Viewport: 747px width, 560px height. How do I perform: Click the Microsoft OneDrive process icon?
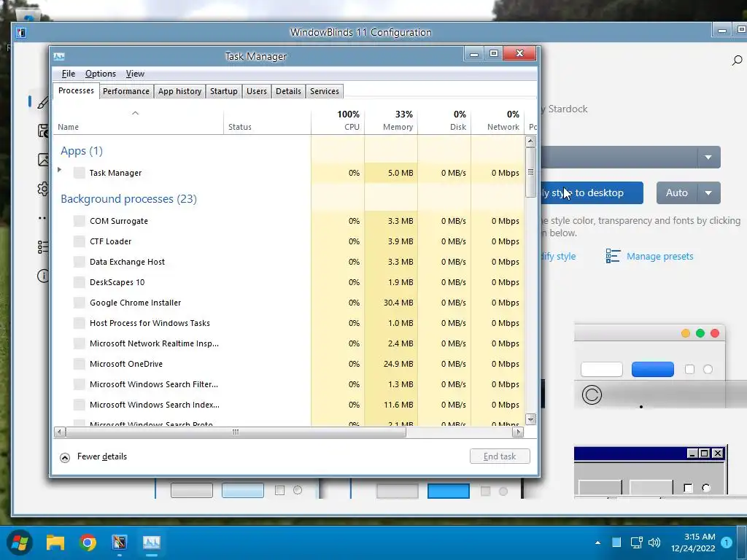click(79, 364)
